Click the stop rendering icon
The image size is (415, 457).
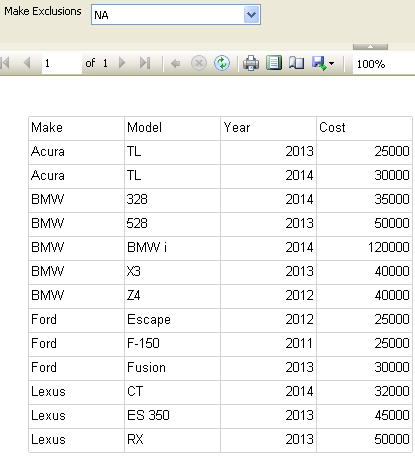click(x=199, y=63)
